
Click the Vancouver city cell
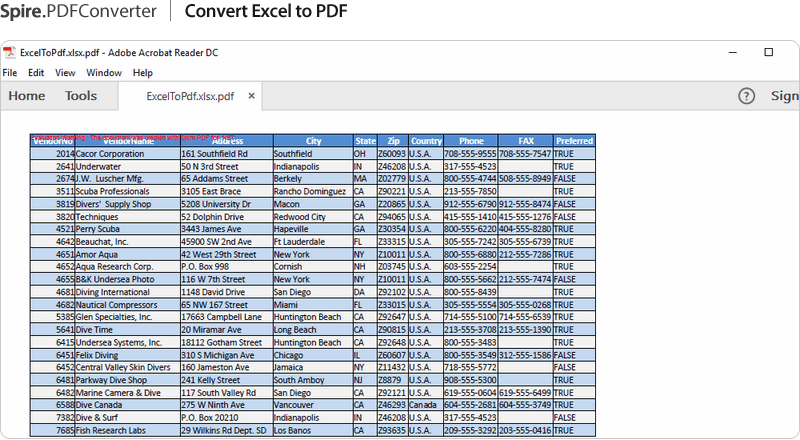tap(313, 405)
